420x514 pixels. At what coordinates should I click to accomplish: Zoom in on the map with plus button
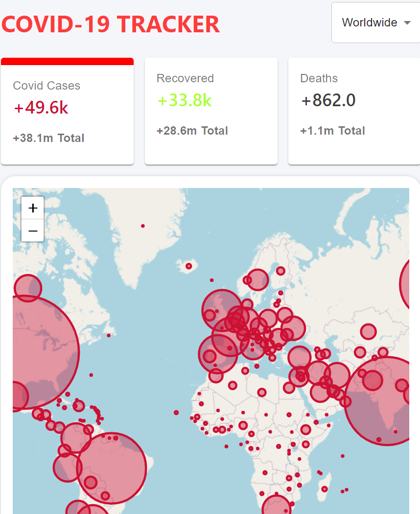point(33,208)
